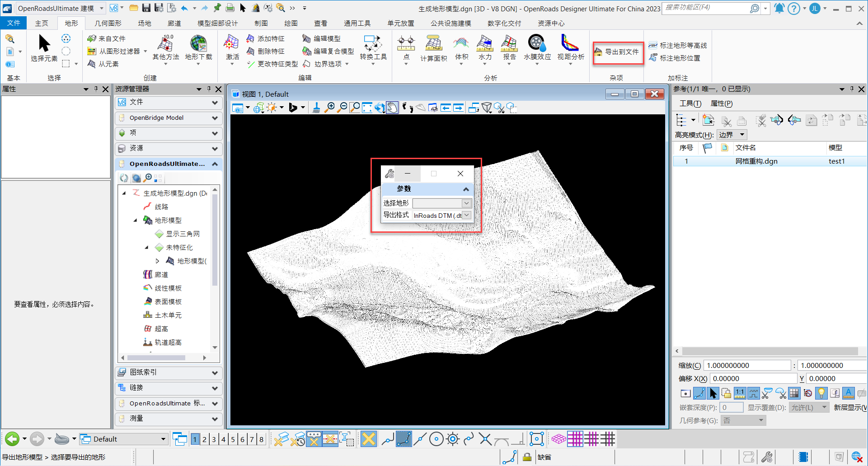Screen dimensions: 868x466
Task: Toggle view 1 in view group bar
Action: tap(195, 439)
